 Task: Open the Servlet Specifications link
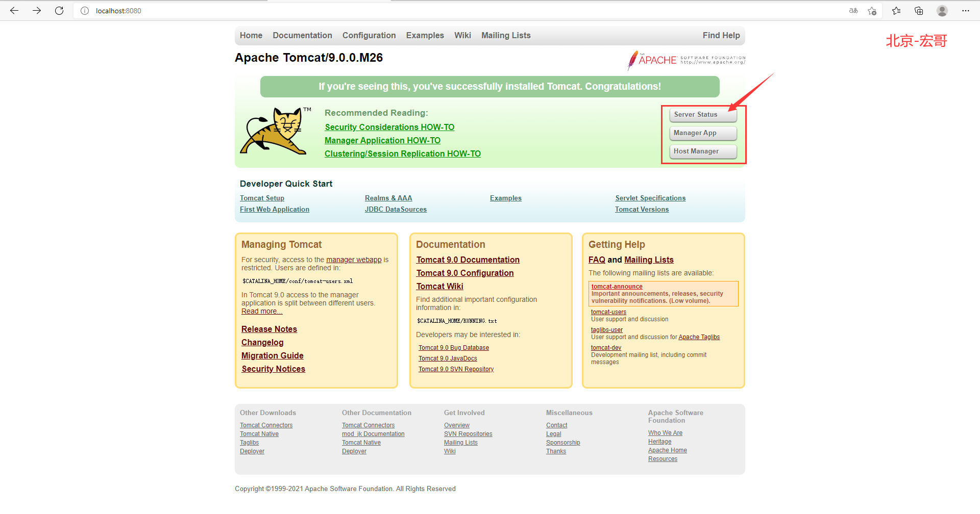[650, 198]
